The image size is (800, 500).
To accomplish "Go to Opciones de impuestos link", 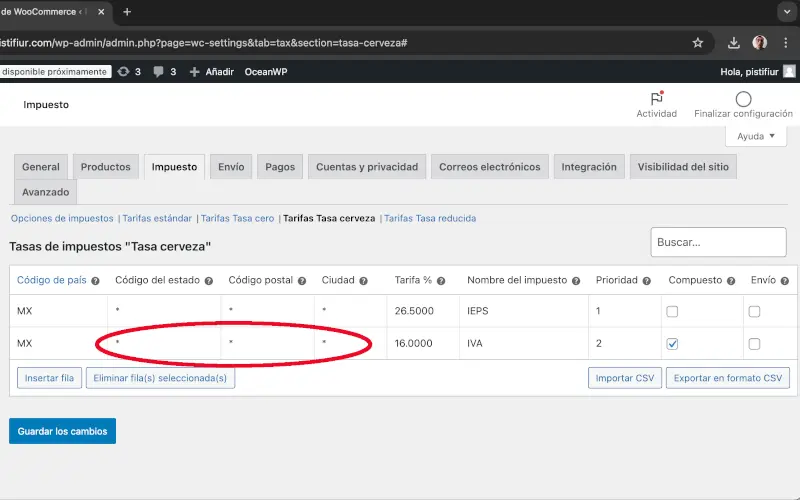I will [62, 218].
